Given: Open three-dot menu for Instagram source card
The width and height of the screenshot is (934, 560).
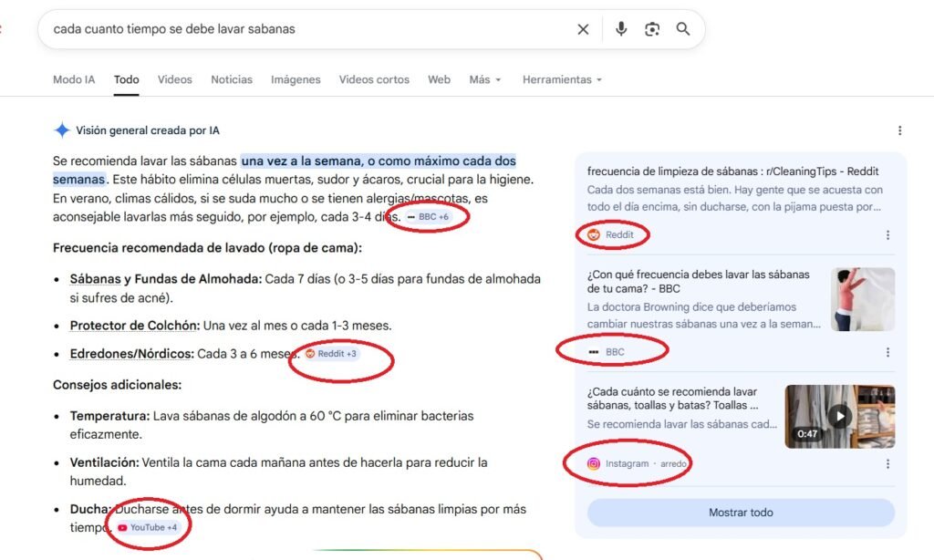Looking at the screenshot, I should (887, 464).
